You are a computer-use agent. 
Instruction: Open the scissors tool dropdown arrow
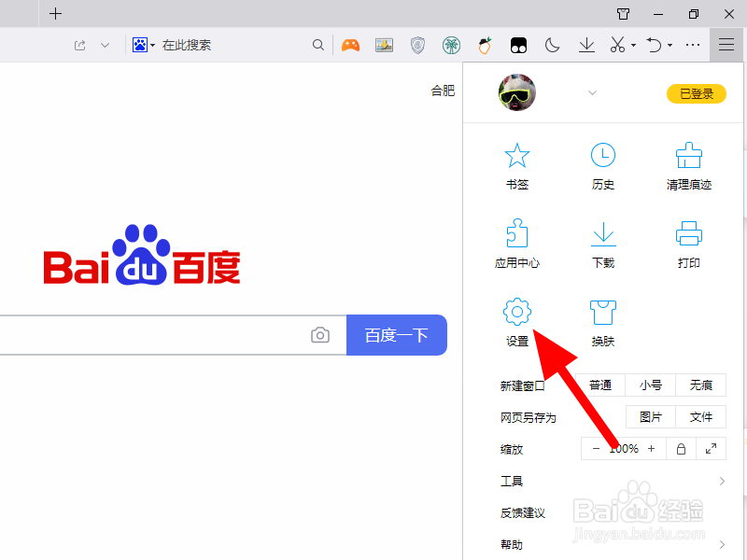click(634, 46)
